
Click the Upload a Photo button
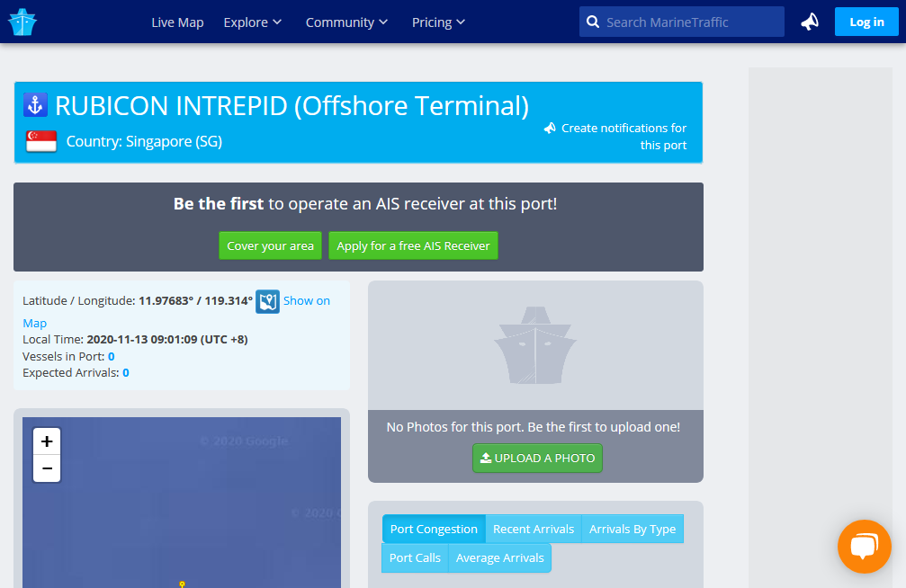click(x=537, y=458)
